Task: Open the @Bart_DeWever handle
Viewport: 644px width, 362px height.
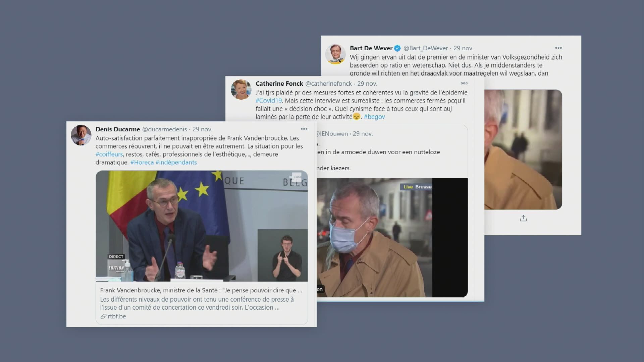Action: click(426, 48)
